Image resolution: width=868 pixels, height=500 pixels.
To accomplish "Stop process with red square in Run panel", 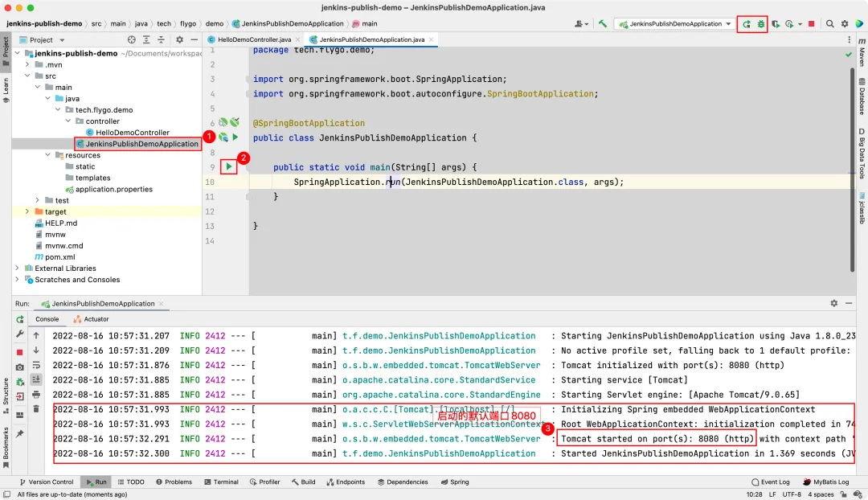I will pos(20,352).
